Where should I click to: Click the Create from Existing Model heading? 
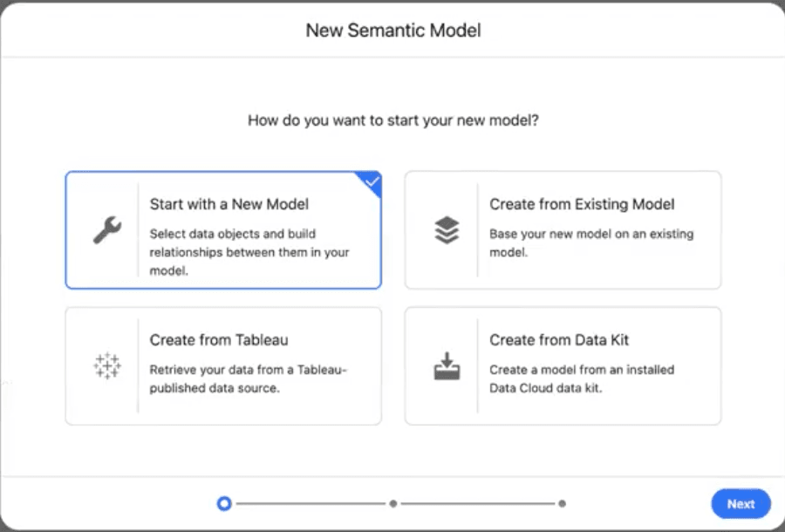coord(582,204)
